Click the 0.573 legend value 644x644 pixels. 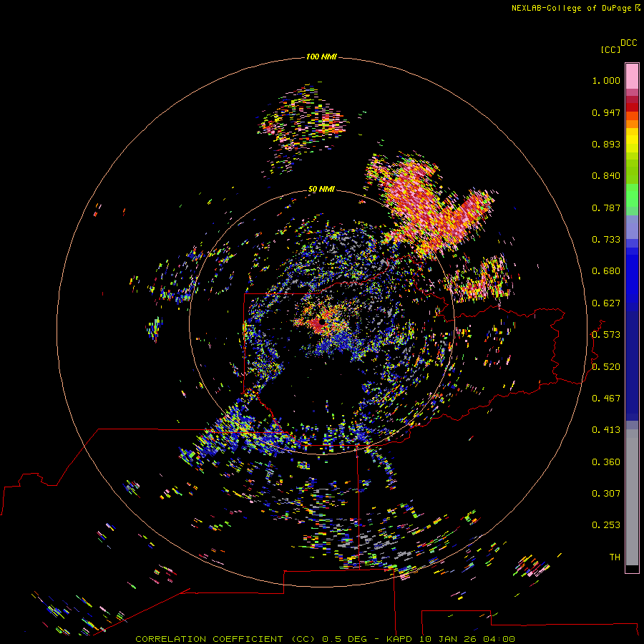[606, 335]
